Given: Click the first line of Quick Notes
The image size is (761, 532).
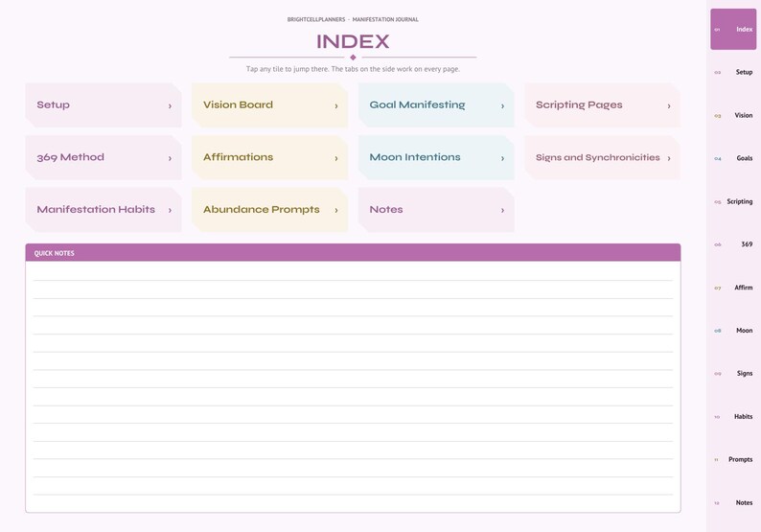Looking at the screenshot, I should 353,271.
